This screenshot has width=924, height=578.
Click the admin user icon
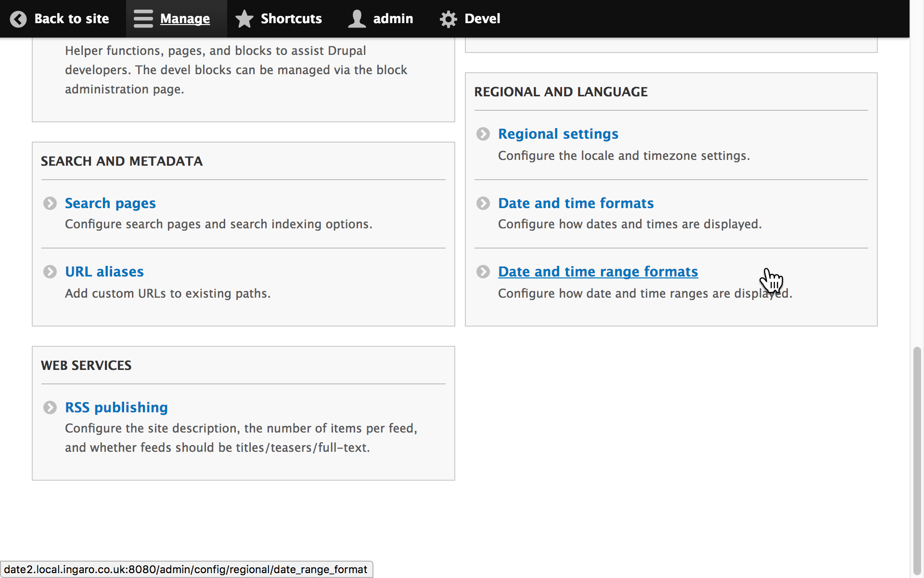(x=357, y=18)
